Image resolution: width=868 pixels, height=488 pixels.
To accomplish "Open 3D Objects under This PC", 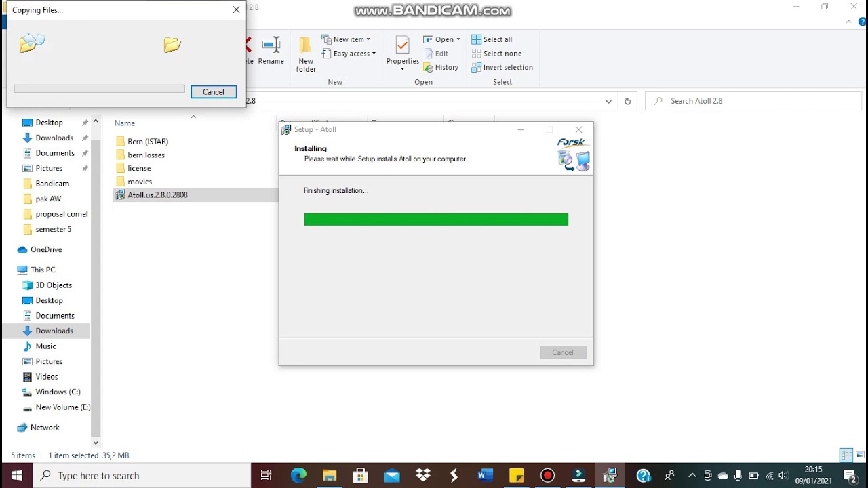I will (x=54, y=285).
